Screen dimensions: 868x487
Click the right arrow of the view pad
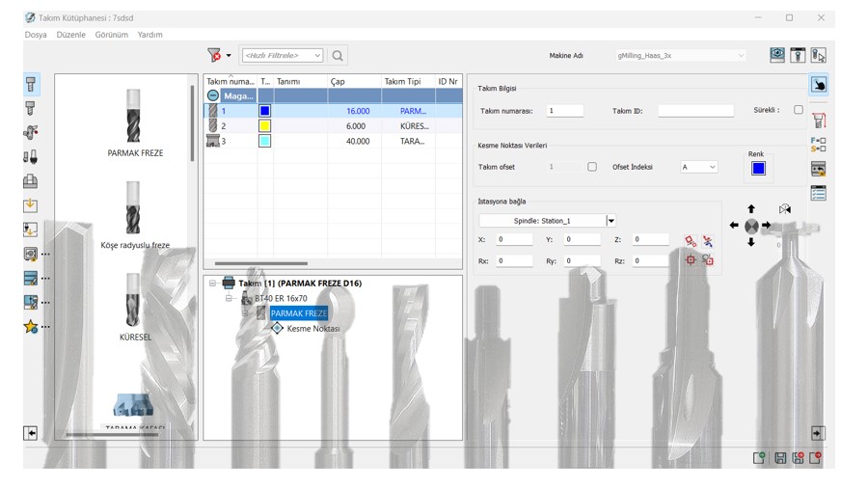point(766,226)
